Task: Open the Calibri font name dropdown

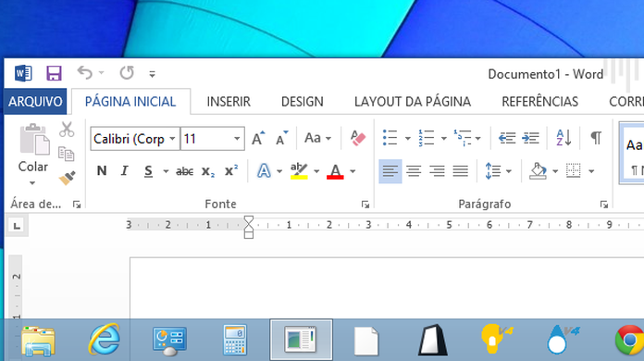Action: [172, 139]
